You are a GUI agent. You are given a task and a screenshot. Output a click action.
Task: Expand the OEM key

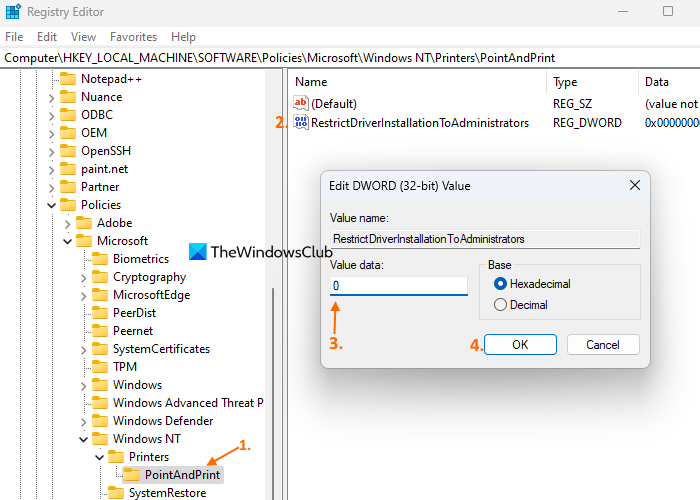(51, 133)
